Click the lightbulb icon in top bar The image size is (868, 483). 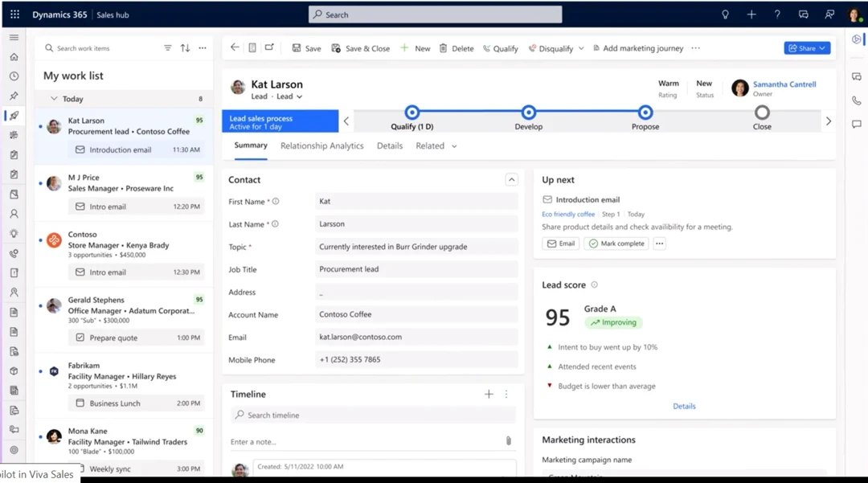[x=725, y=14]
